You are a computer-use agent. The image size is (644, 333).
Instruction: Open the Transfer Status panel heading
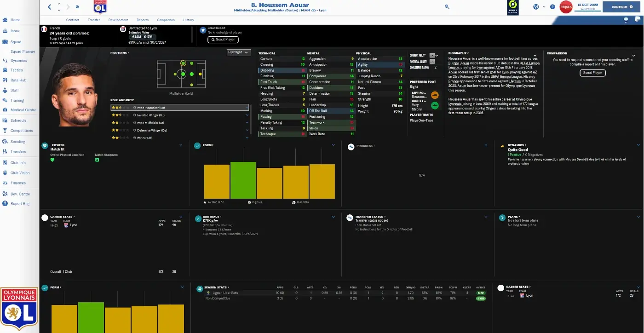(x=371, y=217)
